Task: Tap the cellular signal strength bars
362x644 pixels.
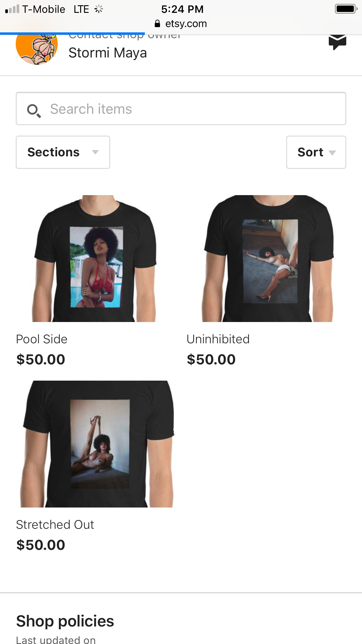Action: coord(12,9)
